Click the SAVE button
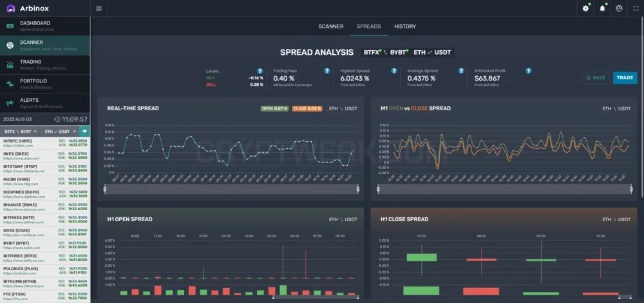The width and height of the screenshot is (644, 303). click(596, 78)
